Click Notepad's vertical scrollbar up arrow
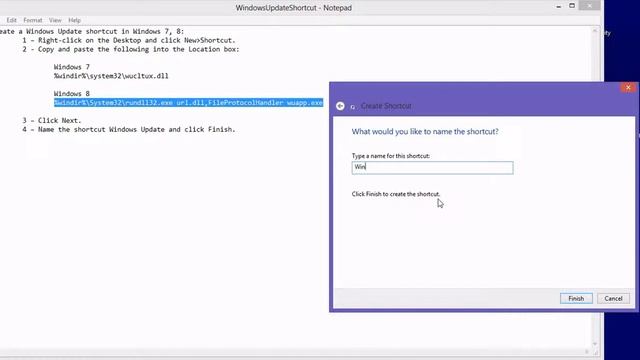 click(595, 31)
